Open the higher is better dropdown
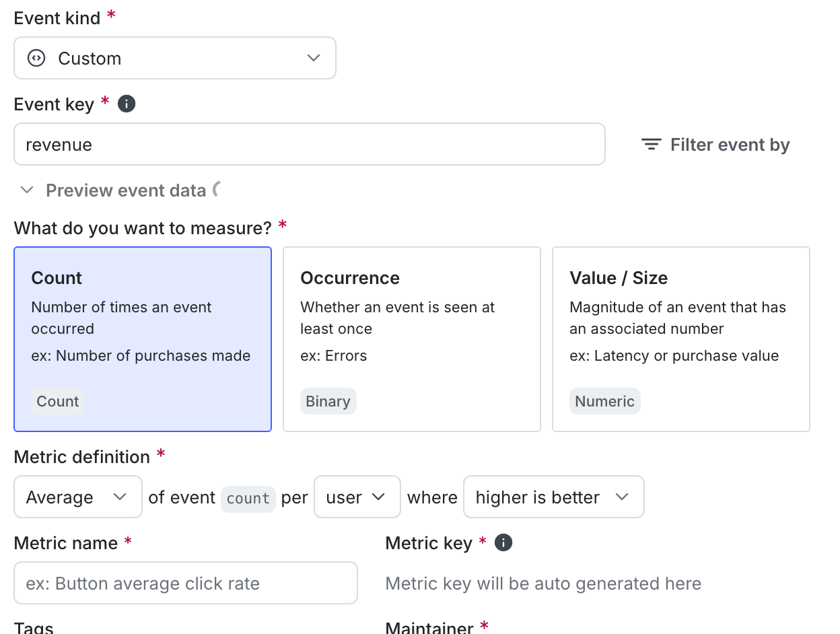This screenshot has height=634, width=840. click(x=553, y=497)
